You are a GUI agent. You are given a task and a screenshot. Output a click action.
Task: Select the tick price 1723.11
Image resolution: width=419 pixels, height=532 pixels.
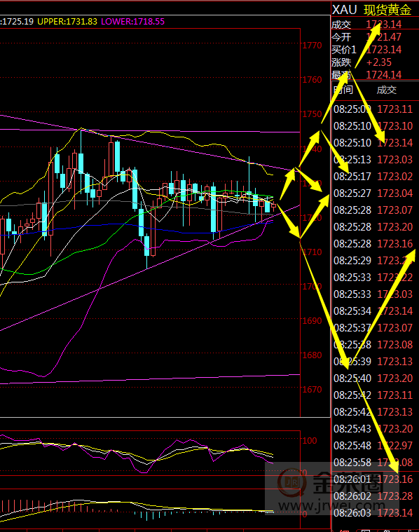(x=395, y=109)
